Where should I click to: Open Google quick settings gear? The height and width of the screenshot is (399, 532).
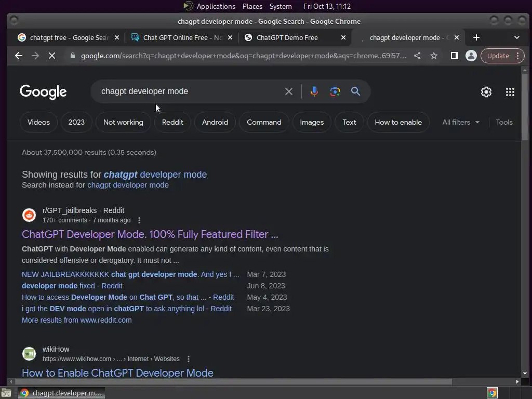486,92
